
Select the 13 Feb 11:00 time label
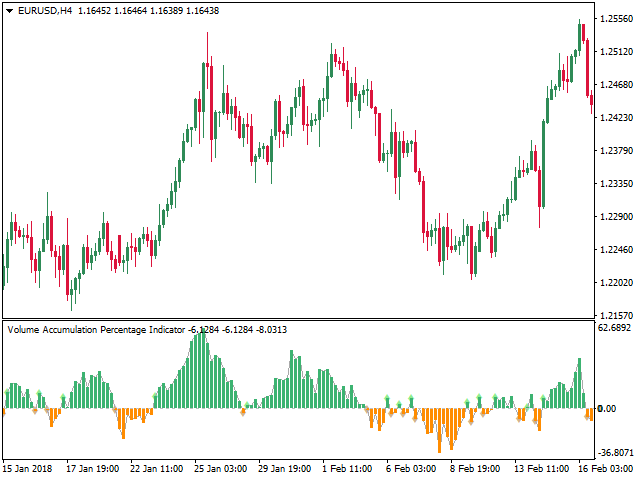click(542, 468)
